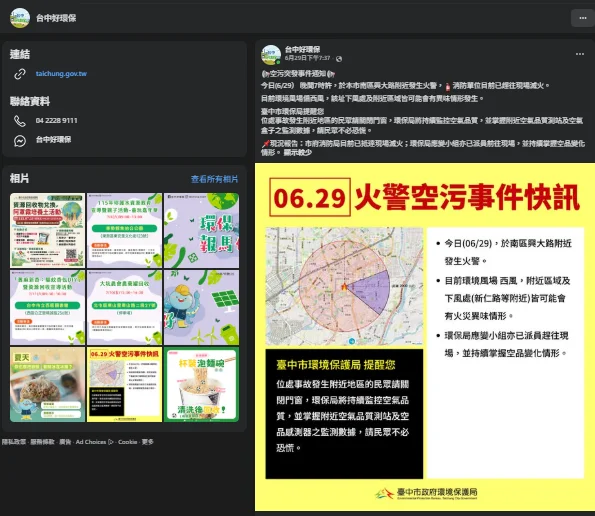Open the 杯裝泡麵碗 photo thumbnail
Image resolution: width=595 pixels, height=516 pixels.
coord(201,384)
